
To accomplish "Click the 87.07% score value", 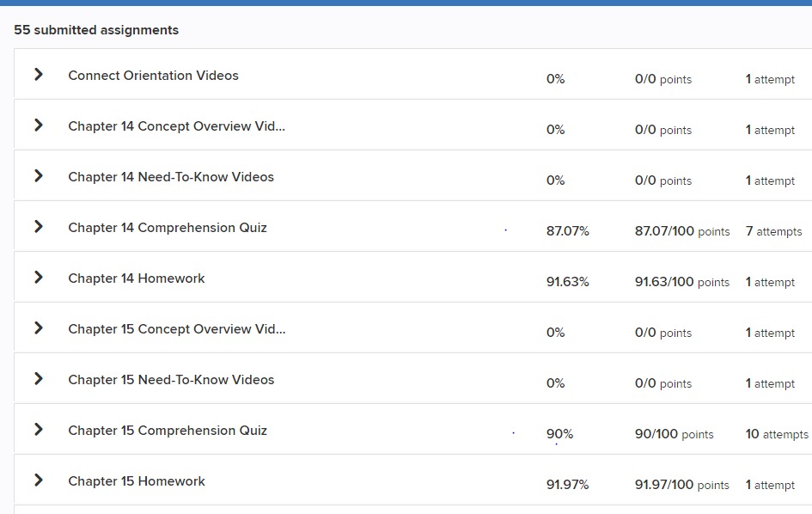I will coord(568,232).
